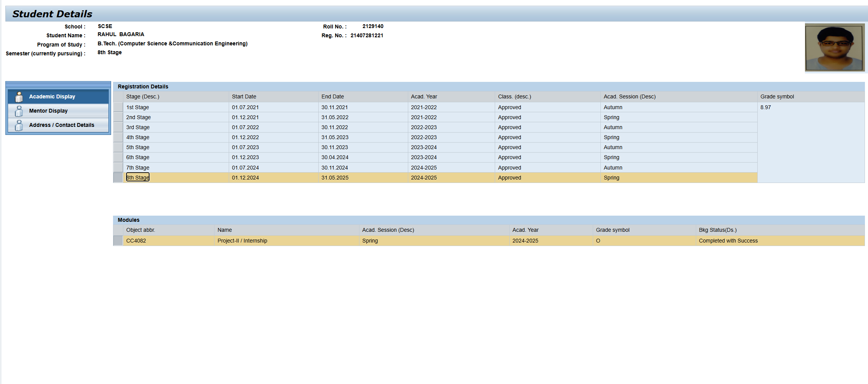Select the 6th Stage row selector
868x384 pixels.
coord(118,157)
